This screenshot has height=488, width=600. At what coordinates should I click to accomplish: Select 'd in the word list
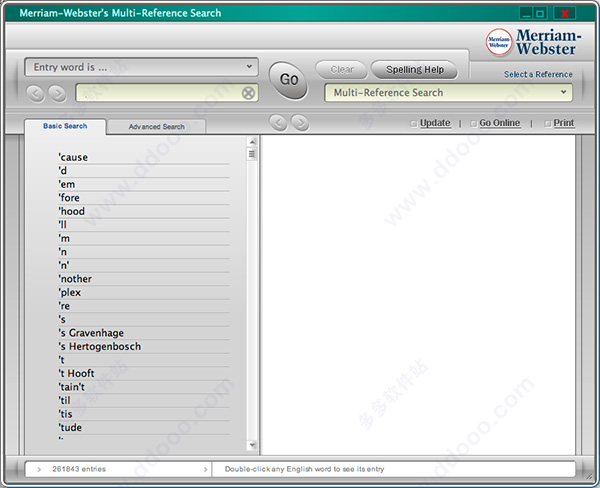tap(143, 171)
